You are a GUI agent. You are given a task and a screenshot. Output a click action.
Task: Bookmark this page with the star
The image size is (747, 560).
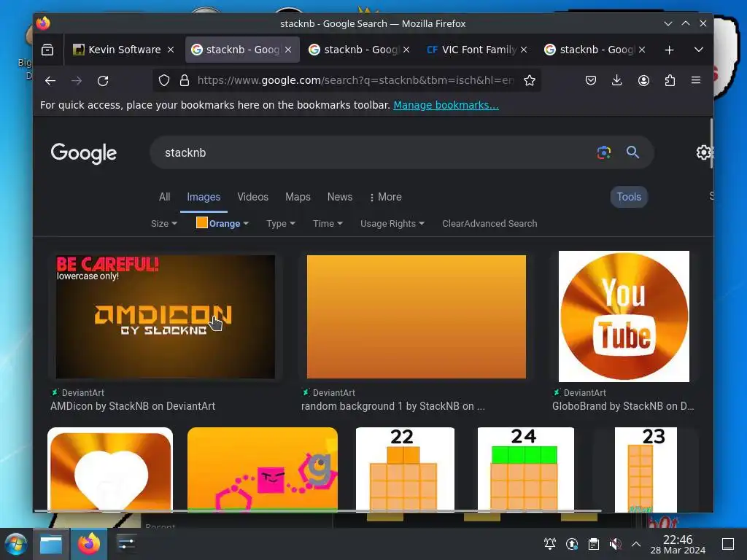(x=530, y=80)
